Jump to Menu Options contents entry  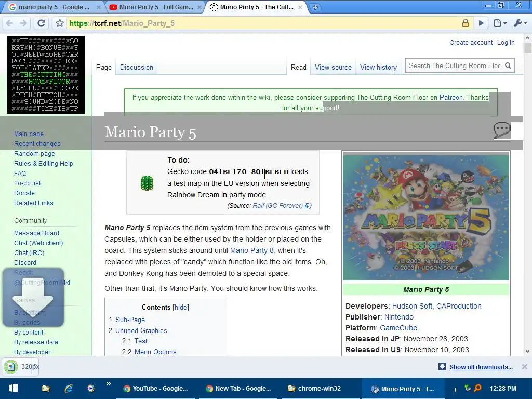pos(155,352)
